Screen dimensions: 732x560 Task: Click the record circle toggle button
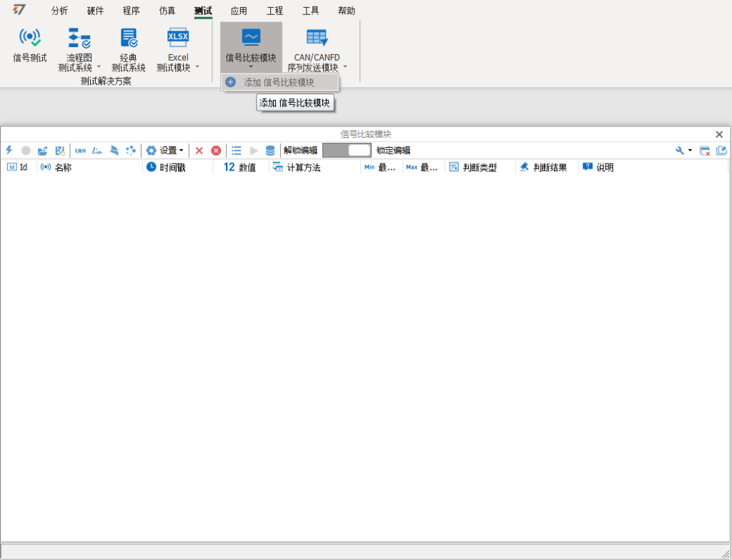[x=26, y=150]
